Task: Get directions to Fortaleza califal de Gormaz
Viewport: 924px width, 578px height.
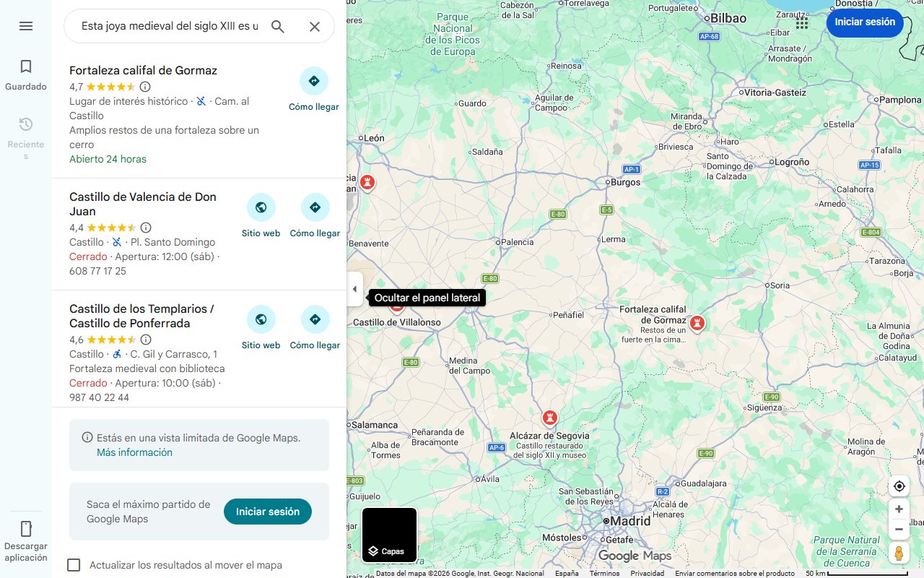Action: pyautogui.click(x=314, y=90)
